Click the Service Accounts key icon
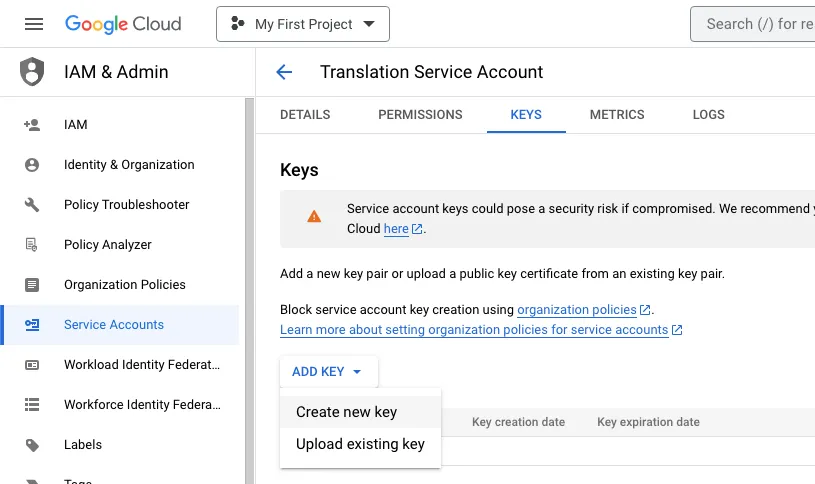815x484 pixels. click(x=32, y=325)
